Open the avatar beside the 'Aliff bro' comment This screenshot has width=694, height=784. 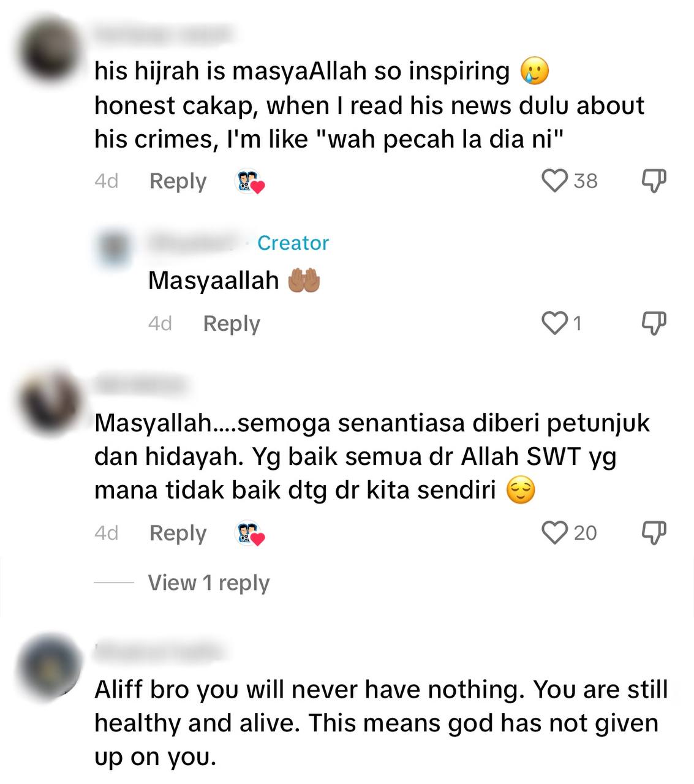pyautogui.click(x=50, y=665)
